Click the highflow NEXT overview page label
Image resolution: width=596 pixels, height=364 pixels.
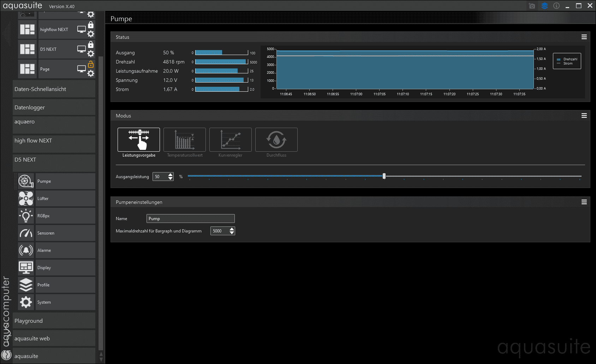[54, 30]
